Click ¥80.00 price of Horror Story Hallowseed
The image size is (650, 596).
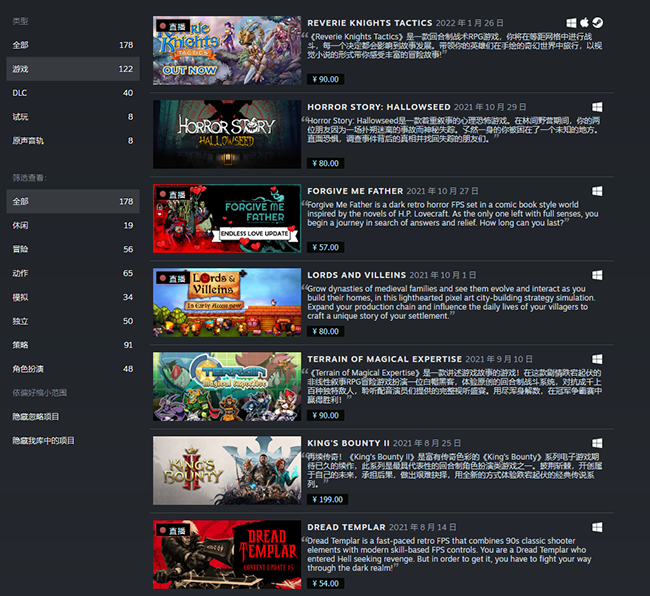point(325,163)
